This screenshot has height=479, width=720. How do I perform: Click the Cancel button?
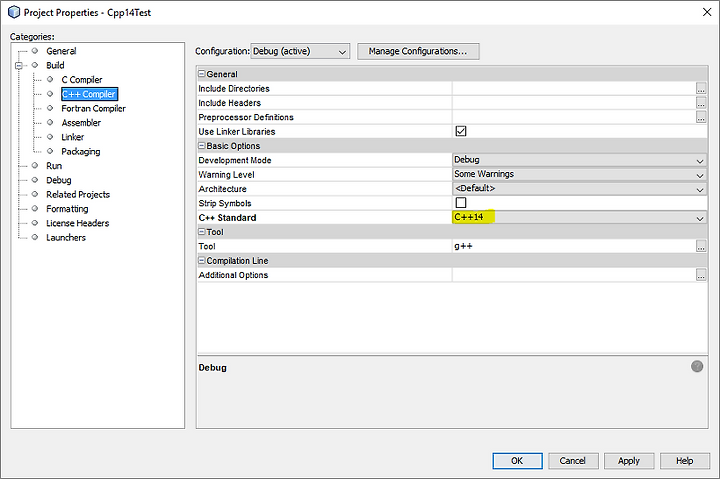[x=573, y=461]
